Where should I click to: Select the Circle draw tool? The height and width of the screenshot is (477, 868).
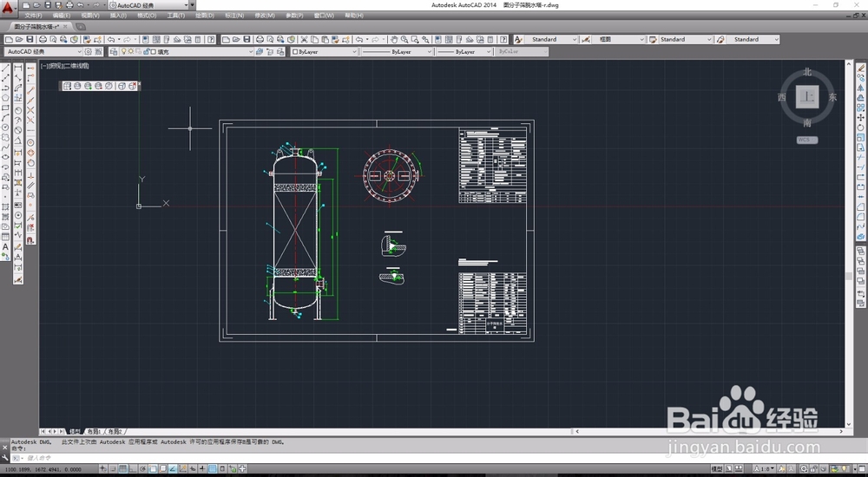(5, 127)
